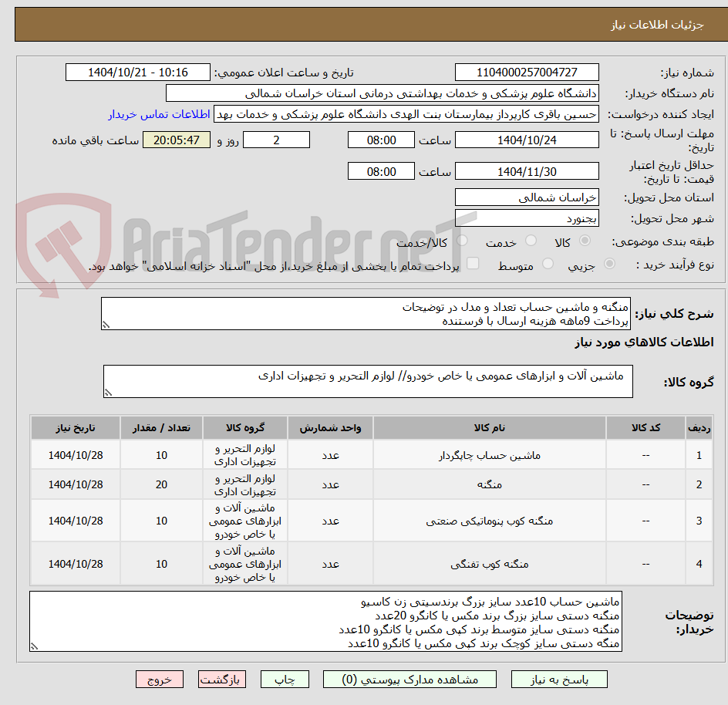The image size is (728, 705).
Task: Click the گروه کالا table column header
Action: 245,428
